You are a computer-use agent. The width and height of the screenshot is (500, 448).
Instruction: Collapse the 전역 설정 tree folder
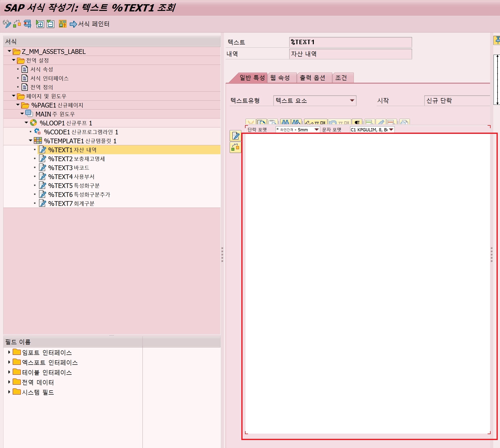tap(14, 60)
